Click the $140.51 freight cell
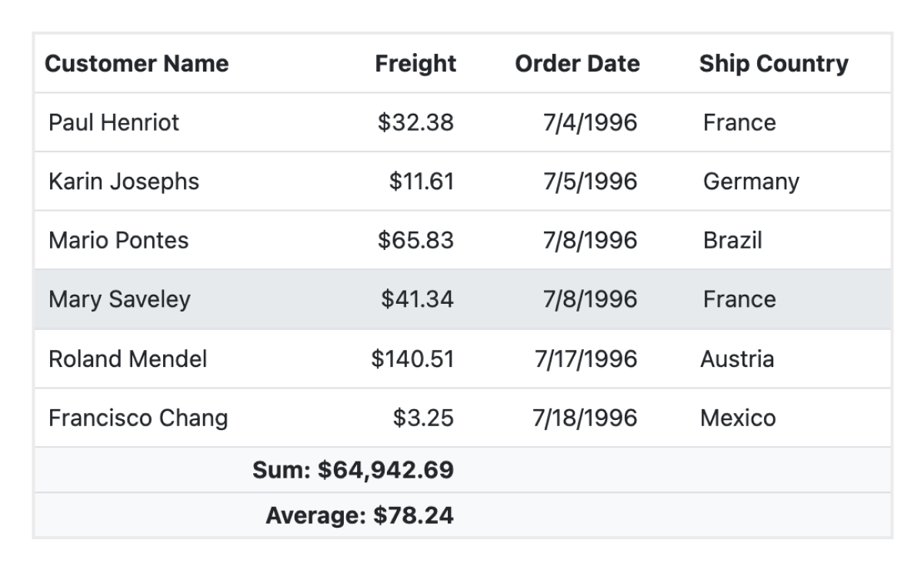This screenshot has height=570, width=924. [412, 358]
